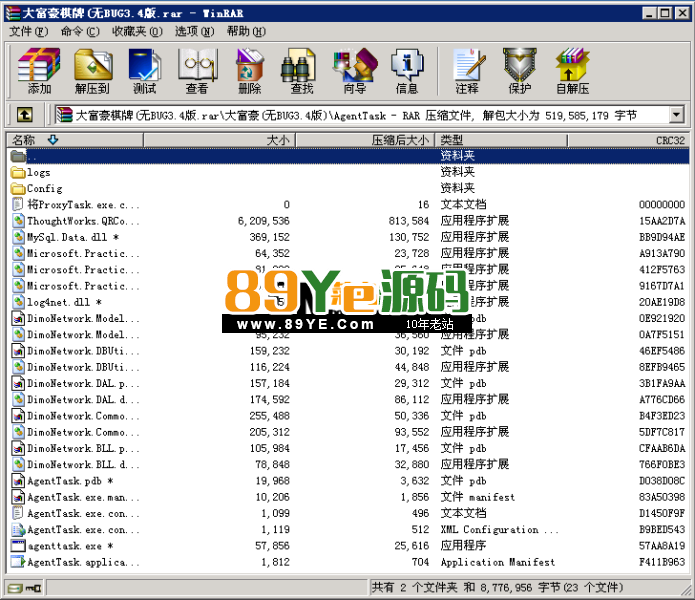The image size is (695, 600).
Task: Click the 解压到 (Extract to) toolbar icon
Action: [92, 71]
